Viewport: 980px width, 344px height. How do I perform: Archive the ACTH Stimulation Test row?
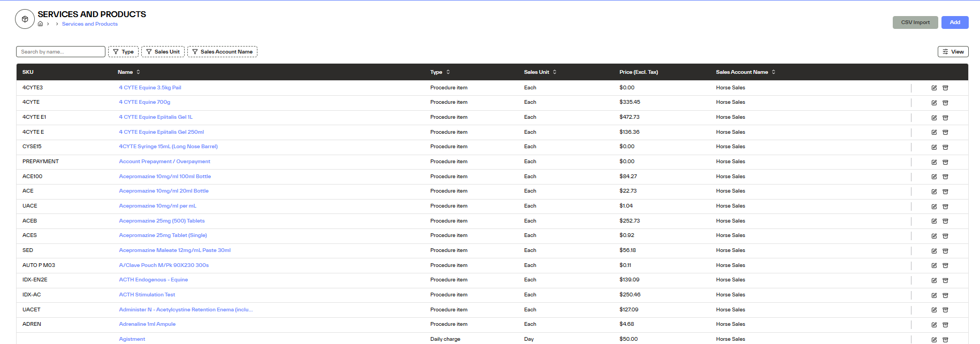[945, 295]
